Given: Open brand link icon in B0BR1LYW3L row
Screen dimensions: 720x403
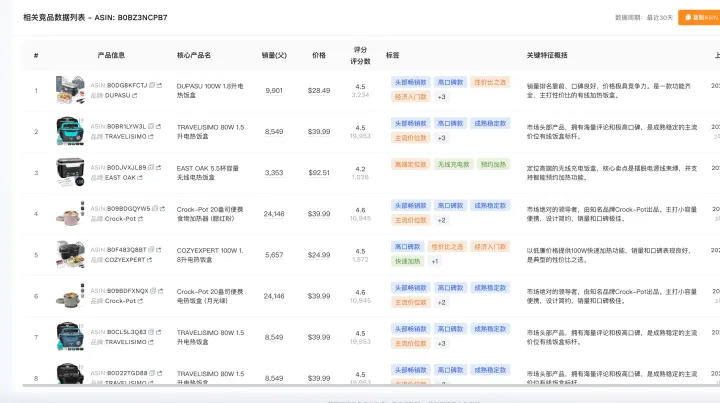Looking at the screenshot, I should [x=151, y=136].
